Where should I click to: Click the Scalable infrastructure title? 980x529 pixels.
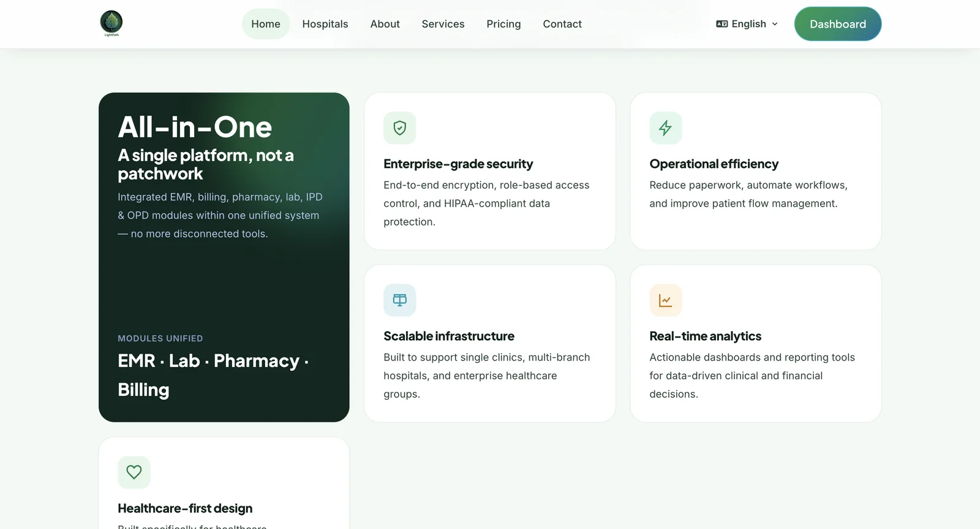[x=449, y=336]
